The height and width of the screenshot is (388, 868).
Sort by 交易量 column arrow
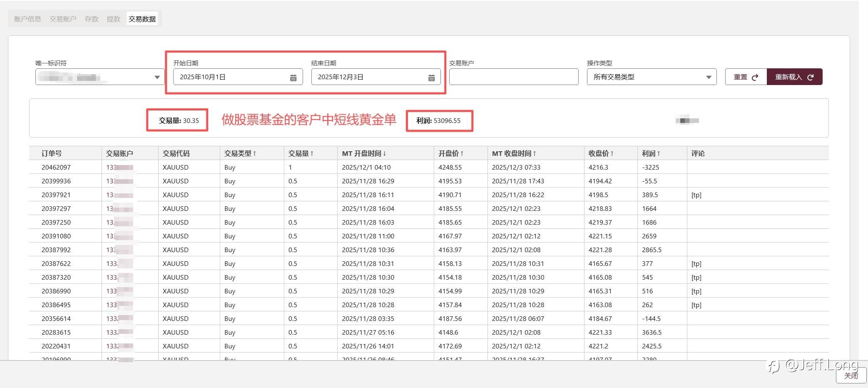pyautogui.click(x=312, y=153)
